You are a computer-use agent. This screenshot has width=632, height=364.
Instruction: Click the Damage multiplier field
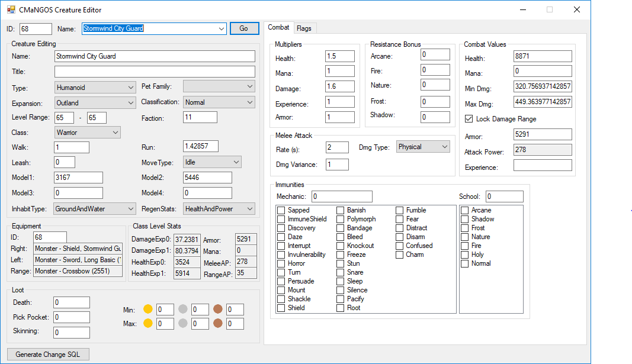click(340, 86)
